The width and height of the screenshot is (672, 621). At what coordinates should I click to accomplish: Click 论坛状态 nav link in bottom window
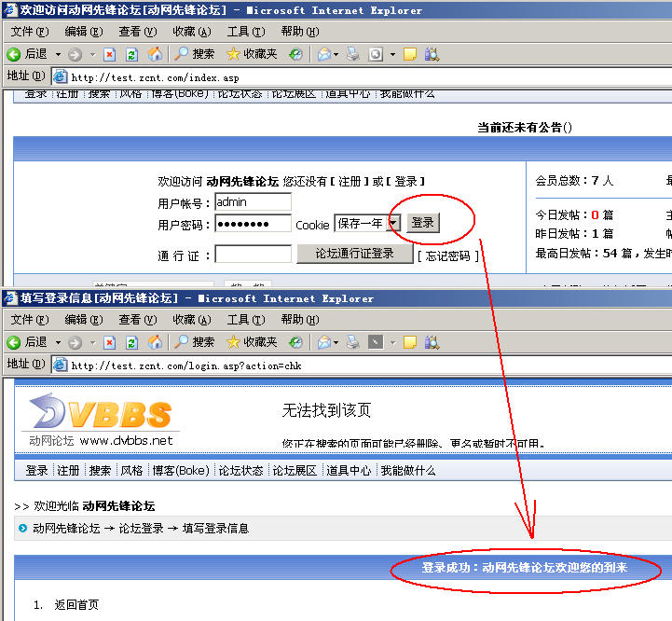tap(240, 471)
